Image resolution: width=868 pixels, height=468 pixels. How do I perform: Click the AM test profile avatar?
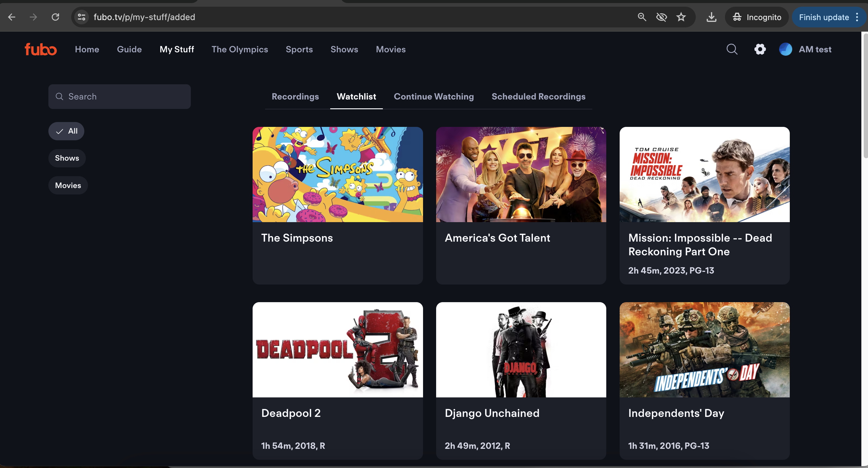(x=786, y=49)
